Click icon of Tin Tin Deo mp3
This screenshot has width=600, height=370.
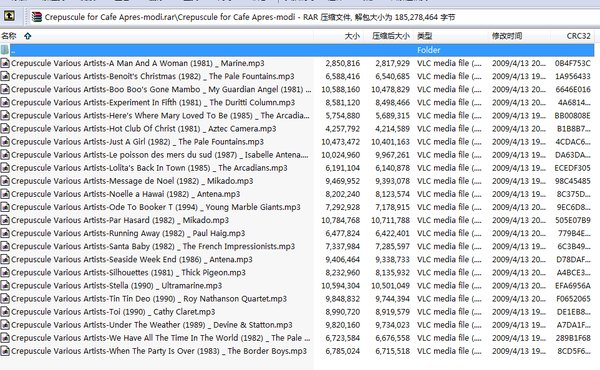click(x=5, y=298)
